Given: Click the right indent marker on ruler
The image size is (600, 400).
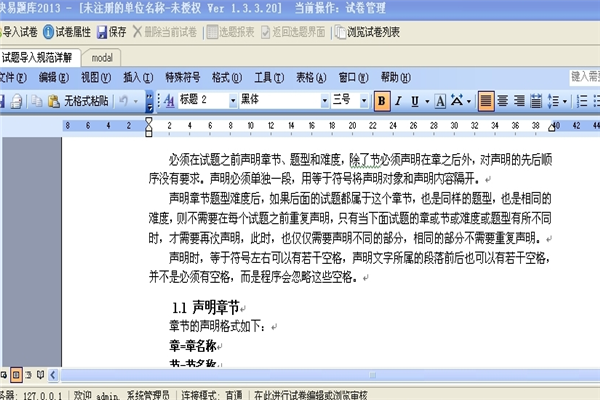Looking at the screenshot, I should pos(552,127).
